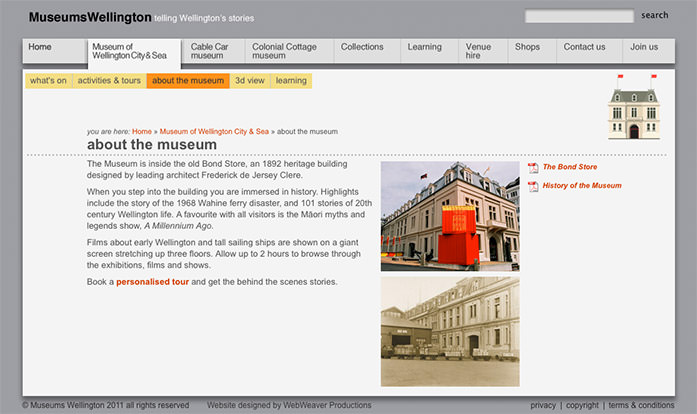This screenshot has width=697, height=414.
Task: Click the colour photo of the Bond Store
Action: 450,217
